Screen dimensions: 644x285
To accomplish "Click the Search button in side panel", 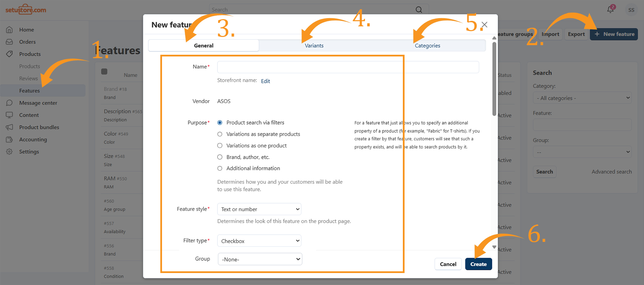I will point(545,172).
